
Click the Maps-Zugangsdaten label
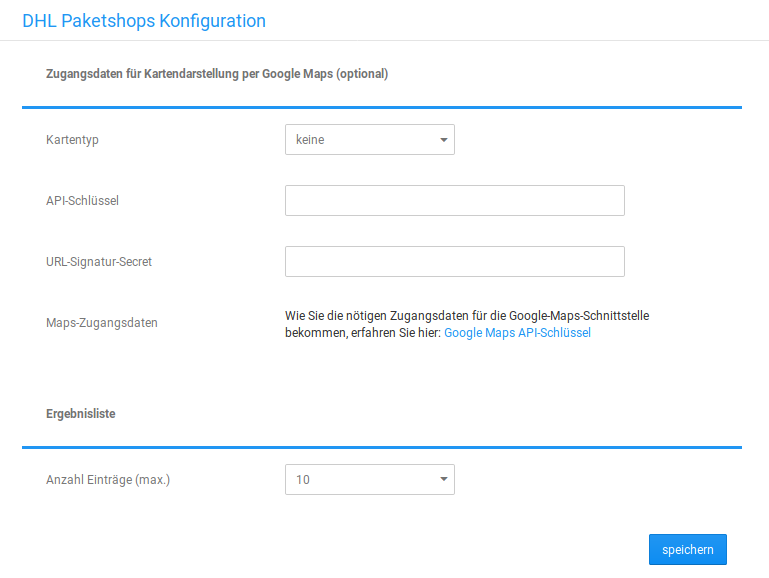[102, 323]
